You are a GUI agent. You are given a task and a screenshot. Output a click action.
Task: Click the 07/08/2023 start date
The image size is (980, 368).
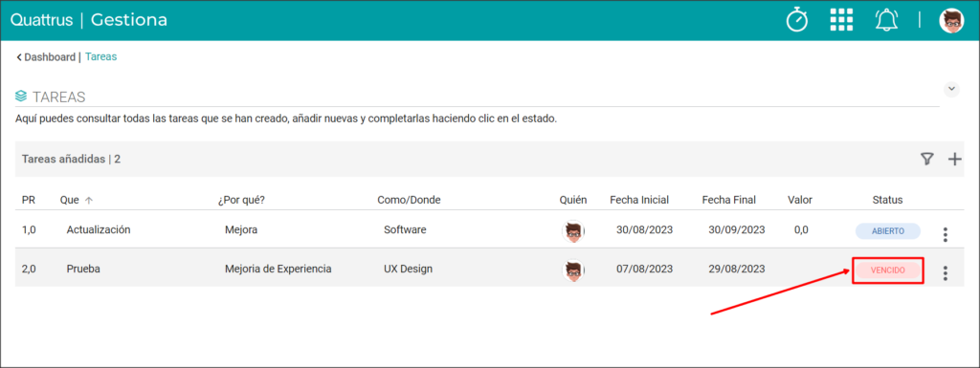coord(644,269)
